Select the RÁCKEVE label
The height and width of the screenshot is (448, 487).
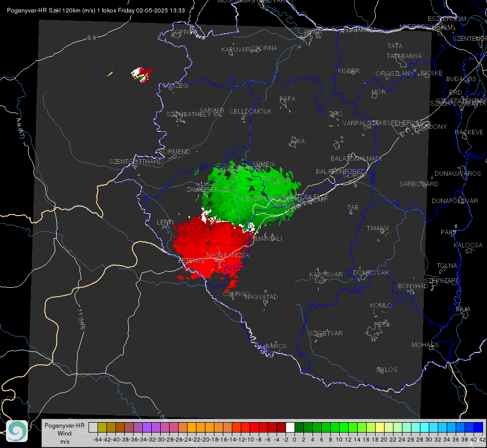pos(469,132)
